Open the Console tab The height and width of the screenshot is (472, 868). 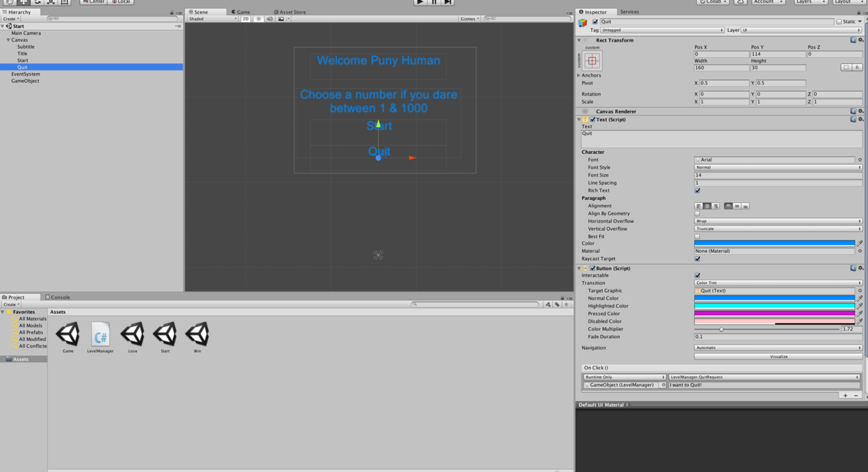pyautogui.click(x=58, y=297)
